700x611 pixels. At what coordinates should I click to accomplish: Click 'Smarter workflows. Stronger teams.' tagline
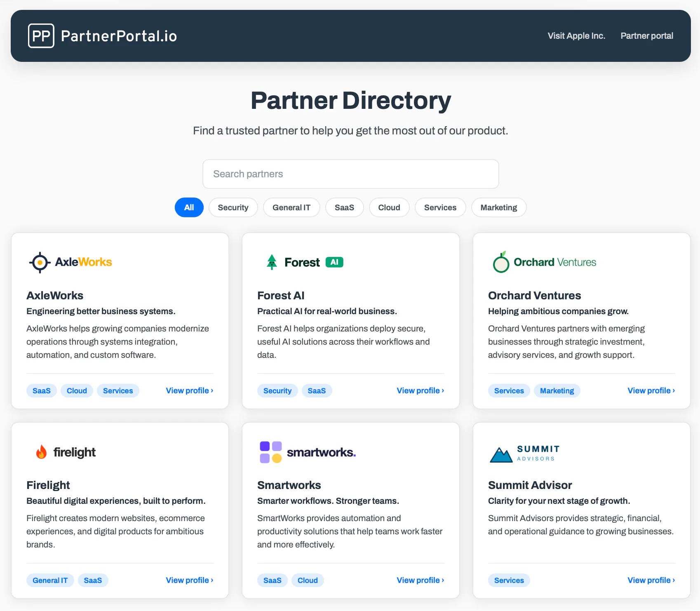click(328, 501)
